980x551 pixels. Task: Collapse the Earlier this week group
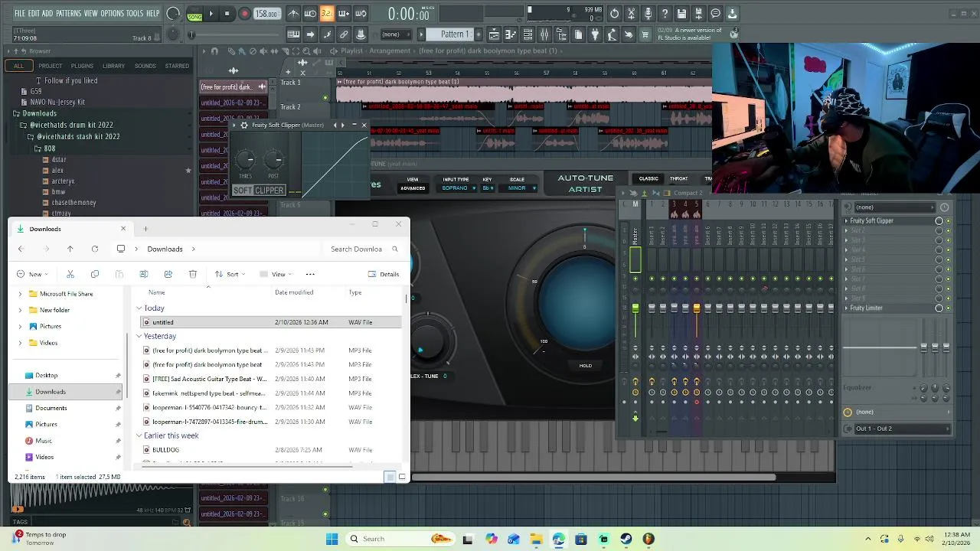tap(139, 435)
